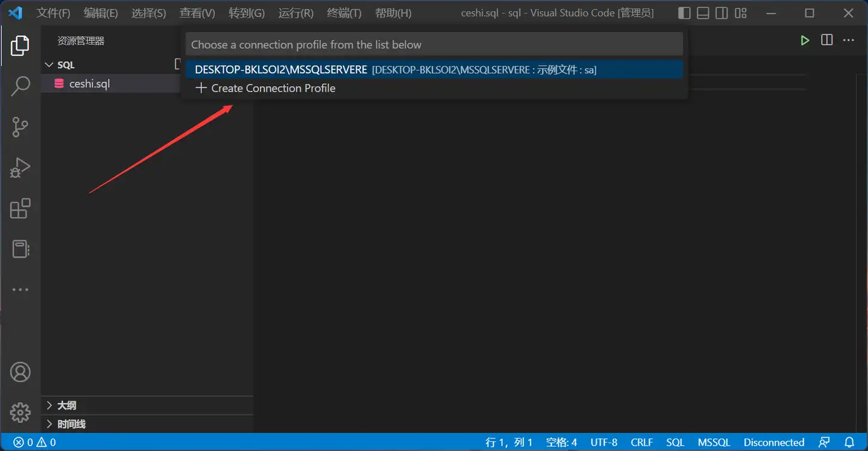Open the Accounts menu icon
The image size is (868, 451).
pyautogui.click(x=20, y=372)
